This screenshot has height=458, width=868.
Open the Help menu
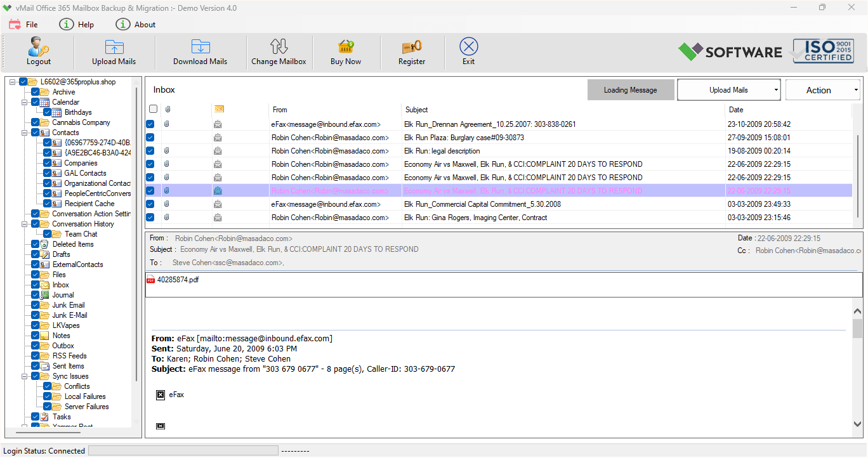tap(77, 25)
